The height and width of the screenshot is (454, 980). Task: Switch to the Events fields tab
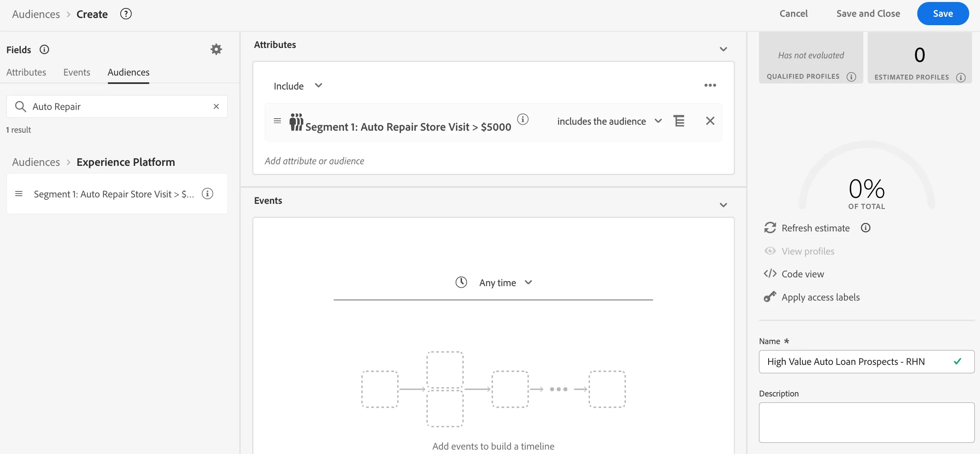(77, 72)
